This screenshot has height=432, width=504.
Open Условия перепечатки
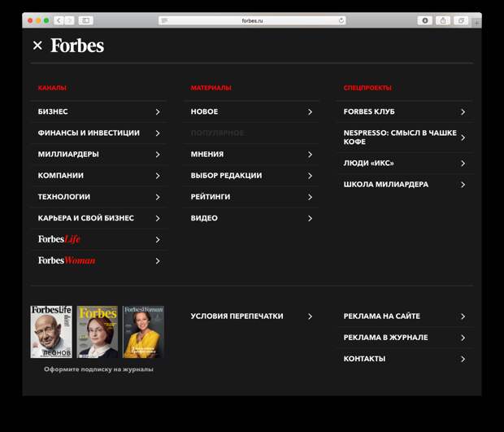pos(251,316)
